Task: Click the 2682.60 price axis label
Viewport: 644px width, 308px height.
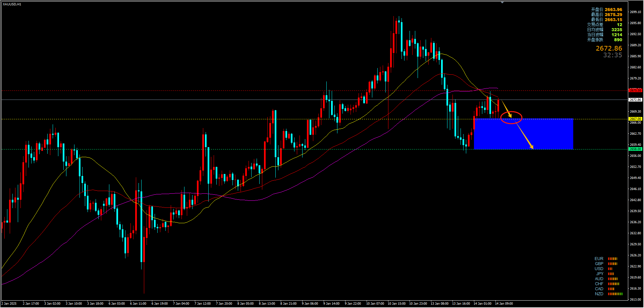Action: (x=635, y=67)
